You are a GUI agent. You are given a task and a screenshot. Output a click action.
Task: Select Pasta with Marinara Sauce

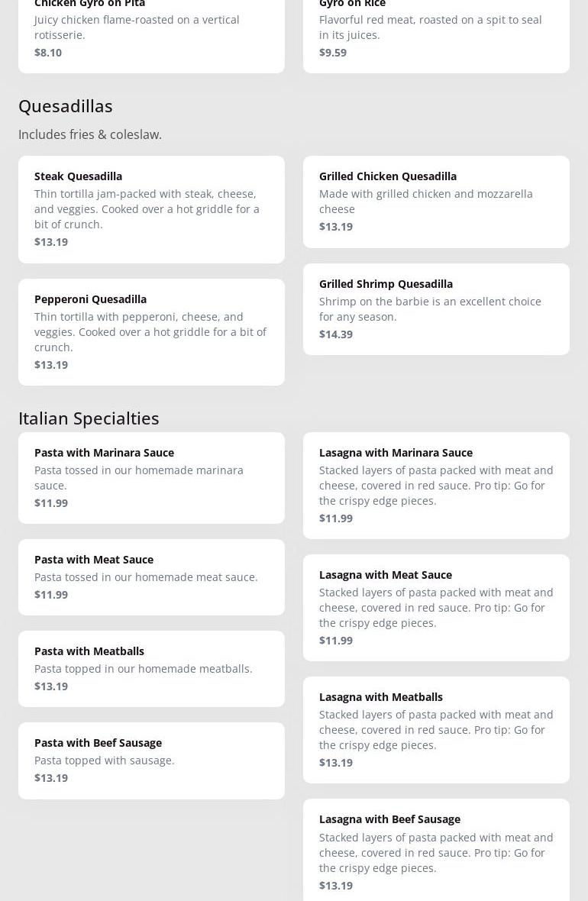coord(151,478)
